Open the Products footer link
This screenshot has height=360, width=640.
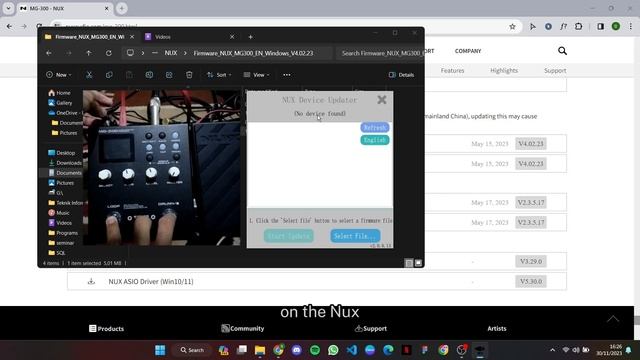tap(106, 328)
